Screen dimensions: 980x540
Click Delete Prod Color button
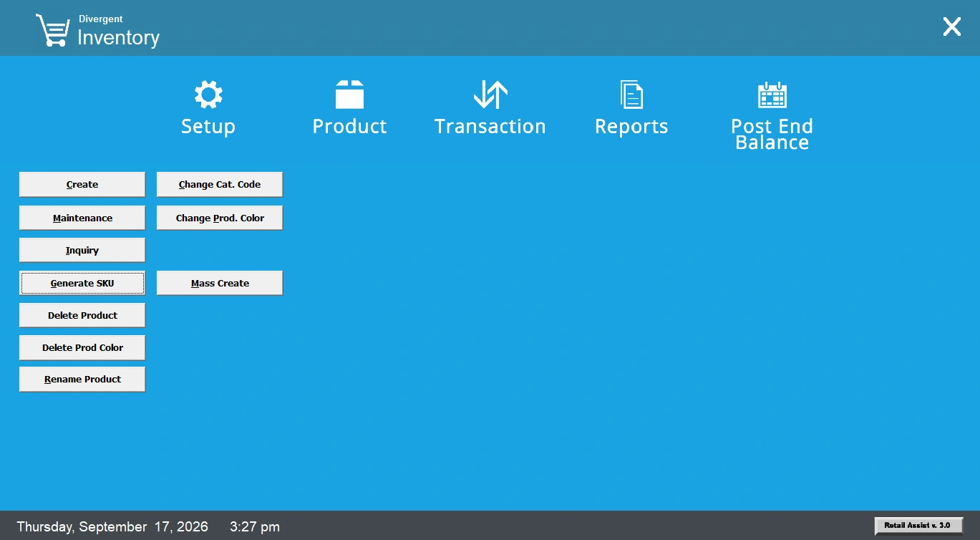(82, 347)
